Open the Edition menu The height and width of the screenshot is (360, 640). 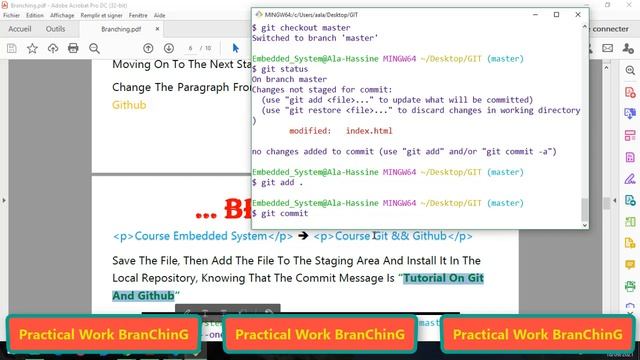(35, 16)
